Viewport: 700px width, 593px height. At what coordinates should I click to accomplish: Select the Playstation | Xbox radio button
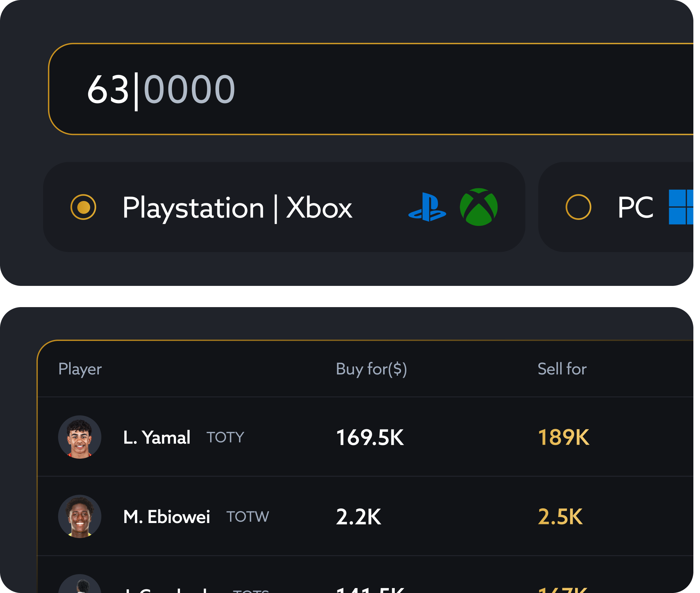click(83, 207)
